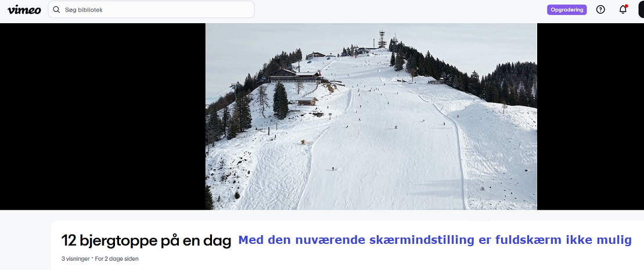Click the ski slope video to play
The height and width of the screenshot is (270, 644).
coord(371,116)
